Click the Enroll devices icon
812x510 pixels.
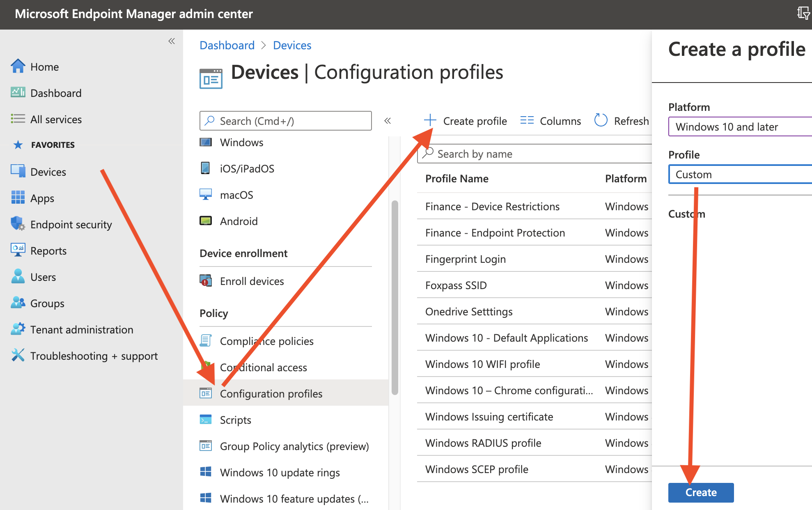click(x=206, y=281)
